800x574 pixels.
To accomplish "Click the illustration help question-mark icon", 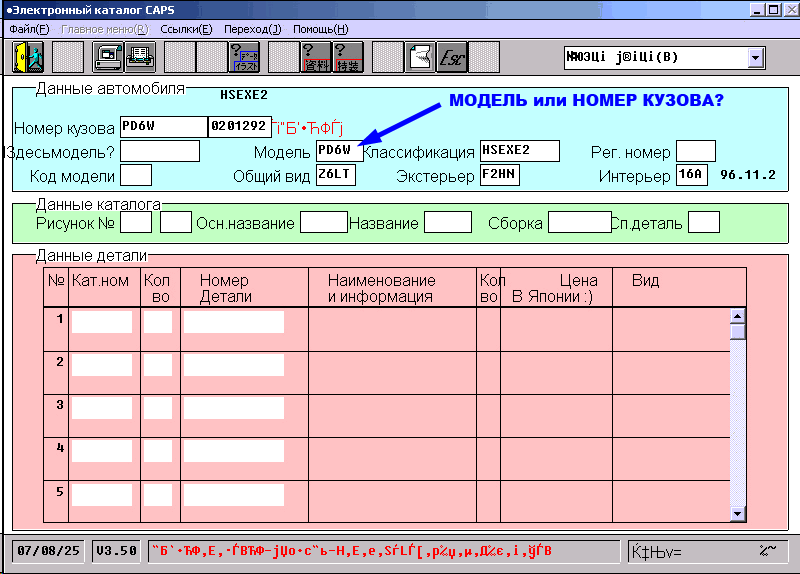I will tap(245, 56).
